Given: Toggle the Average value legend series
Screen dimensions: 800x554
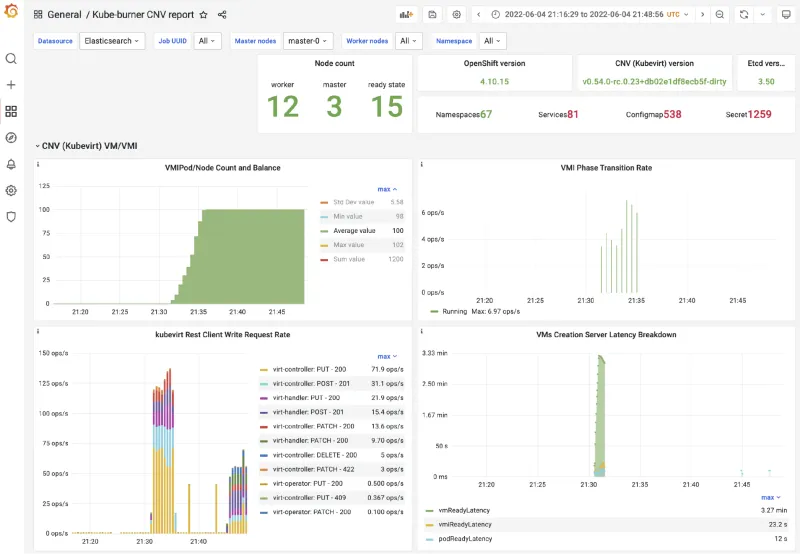Looking at the screenshot, I should (354, 231).
